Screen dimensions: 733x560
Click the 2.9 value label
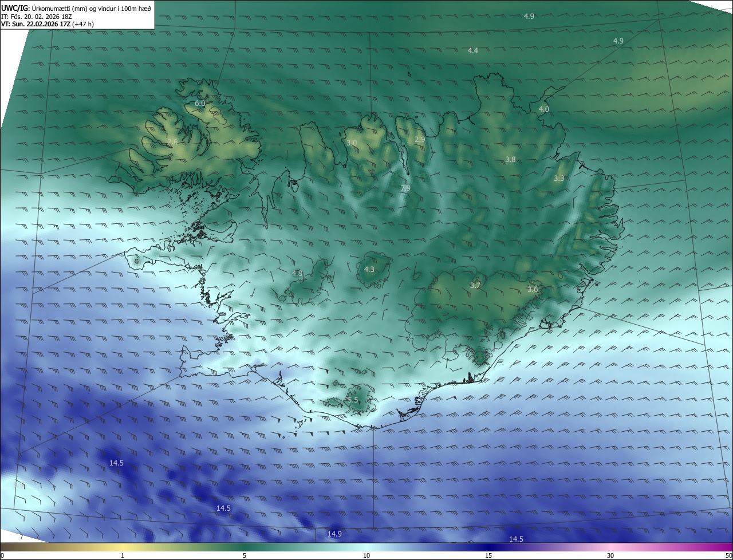pyautogui.click(x=420, y=139)
